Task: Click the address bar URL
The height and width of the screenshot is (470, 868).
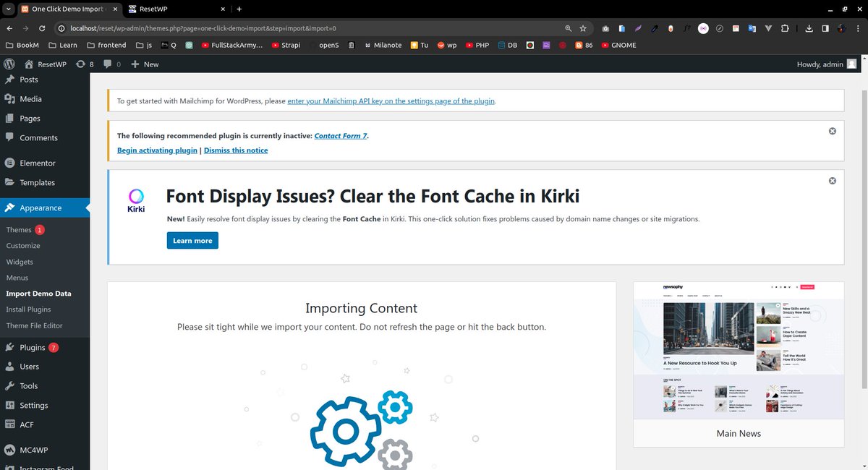Action: click(x=203, y=28)
